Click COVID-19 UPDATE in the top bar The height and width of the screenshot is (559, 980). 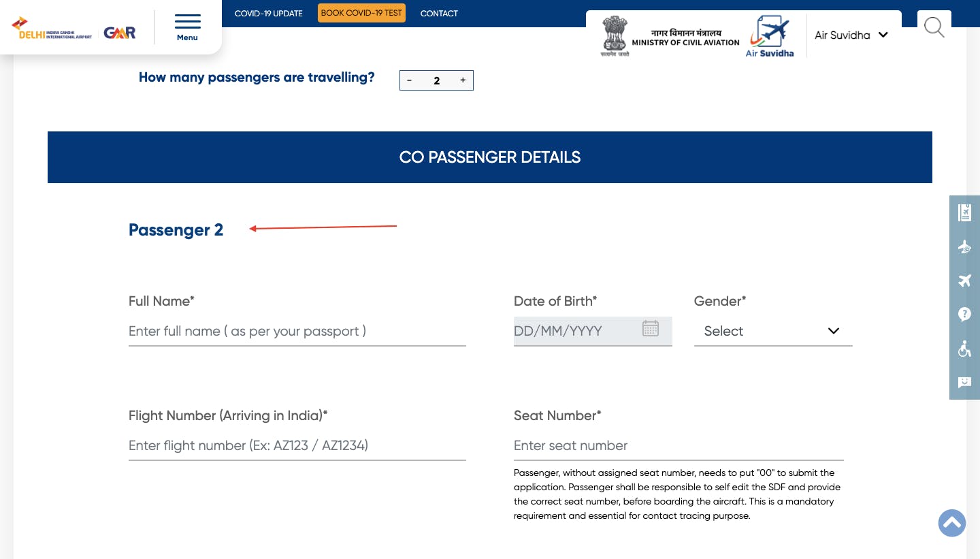click(268, 14)
